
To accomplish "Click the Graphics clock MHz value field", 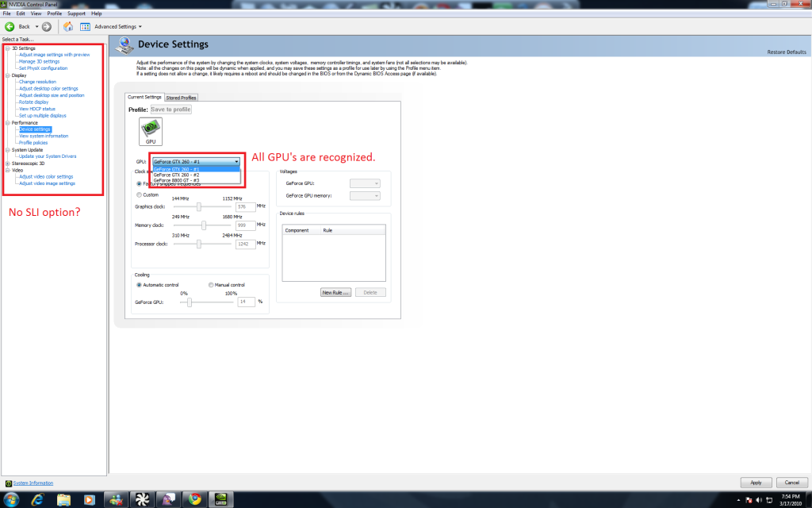I will pyautogui.click(x=246, y=207).
